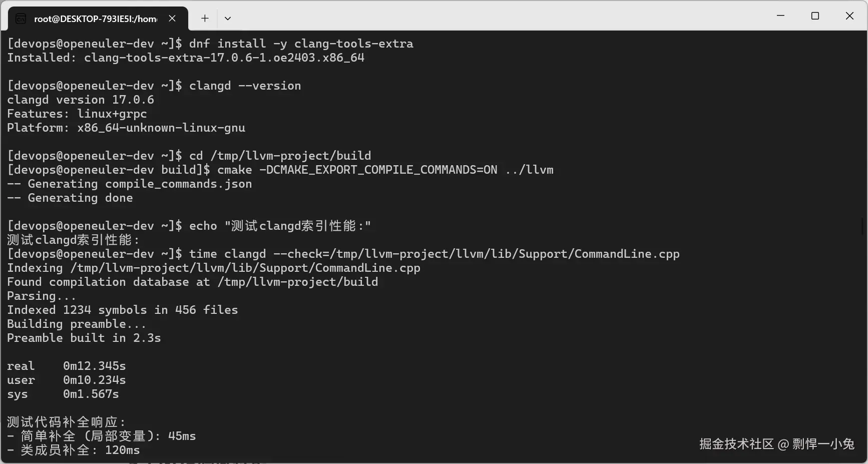Expand the new tab profile dropdown
This screenshot has height=464, width=868.
click(228, 19)
